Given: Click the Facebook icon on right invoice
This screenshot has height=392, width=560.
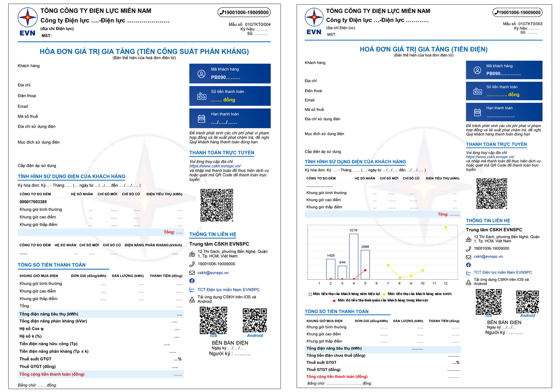Looking at the screenshot, I should 468,265.
